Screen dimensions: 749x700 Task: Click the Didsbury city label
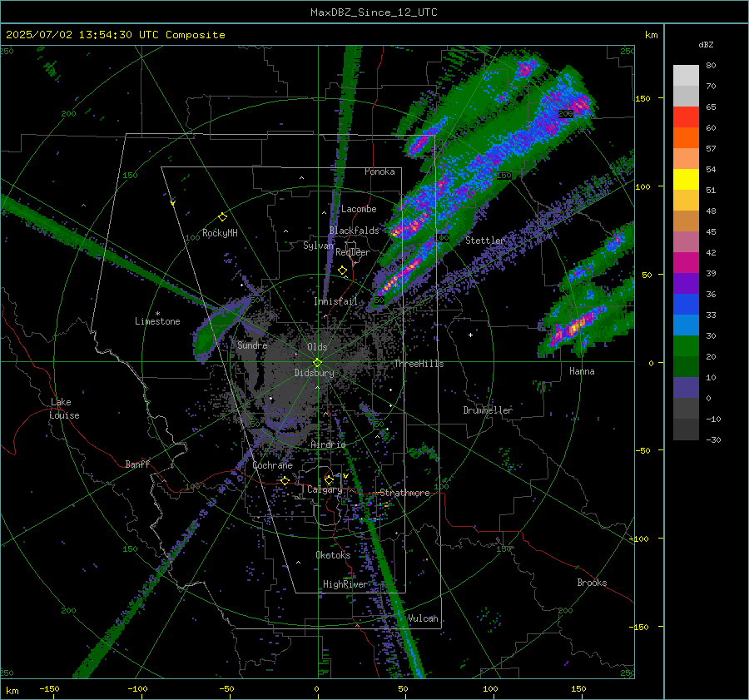pos(314,373)
